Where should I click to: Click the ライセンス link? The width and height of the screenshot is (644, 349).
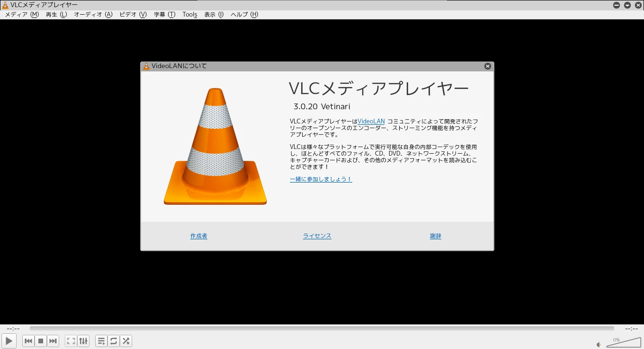pyautogui.click(x=317, y=236)
